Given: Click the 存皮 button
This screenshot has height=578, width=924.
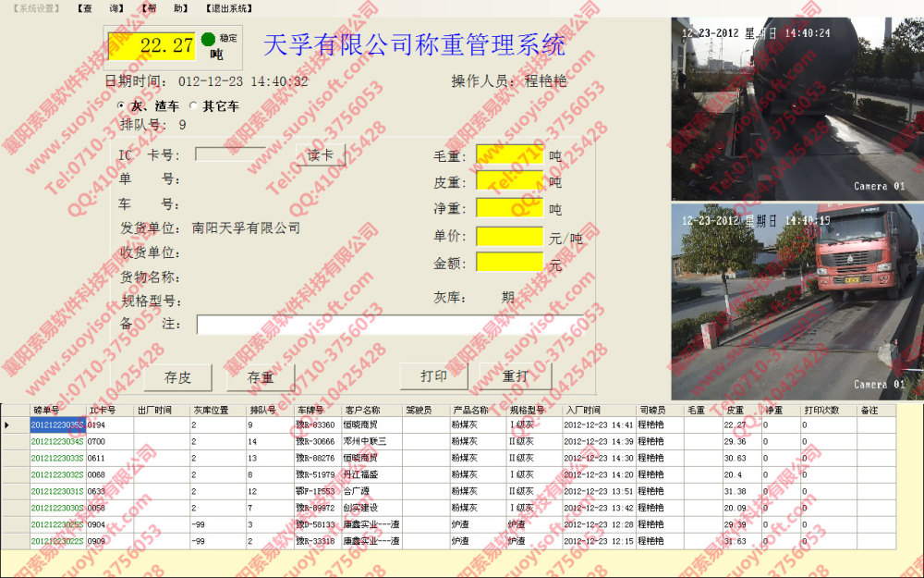Looking at the screenshot, I should click(178, 377).
